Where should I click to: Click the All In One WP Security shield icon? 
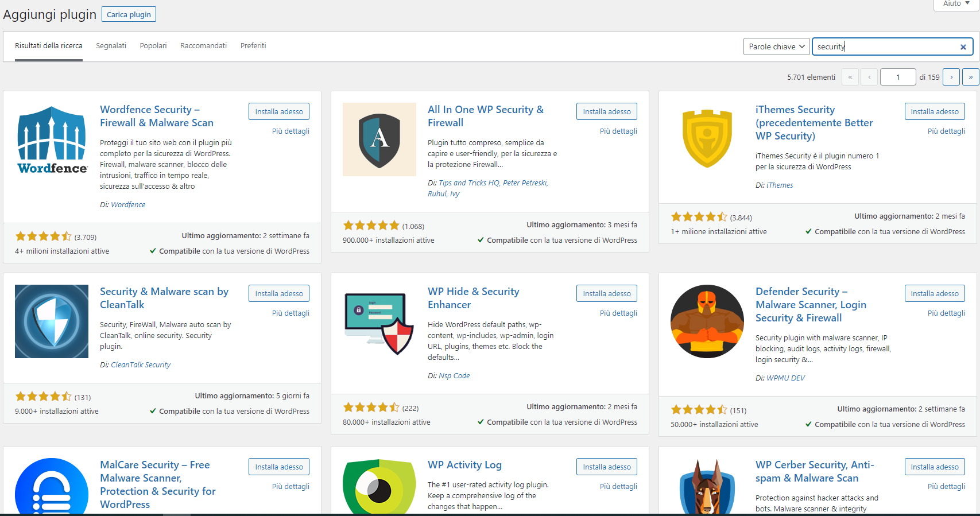379,139
